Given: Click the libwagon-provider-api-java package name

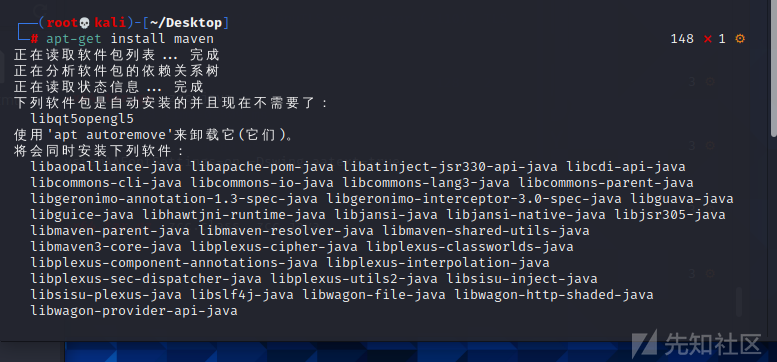Looking at the screenshot, I should [x=134, y=311].
